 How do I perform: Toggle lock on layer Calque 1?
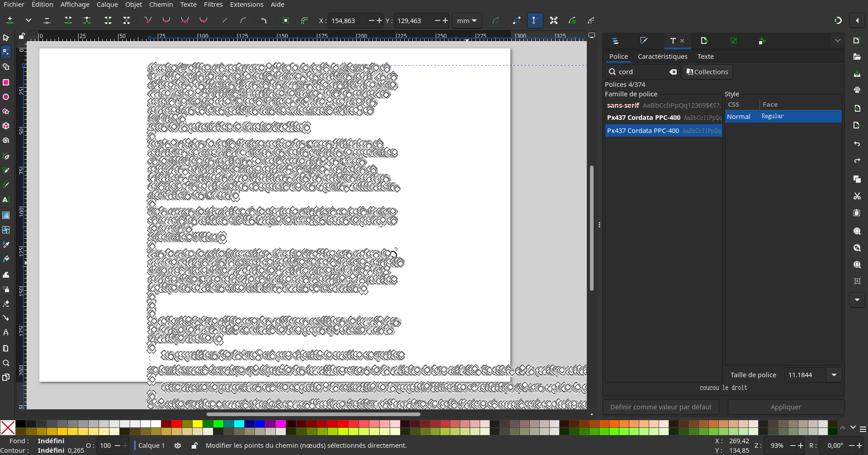tap(194, 446)
